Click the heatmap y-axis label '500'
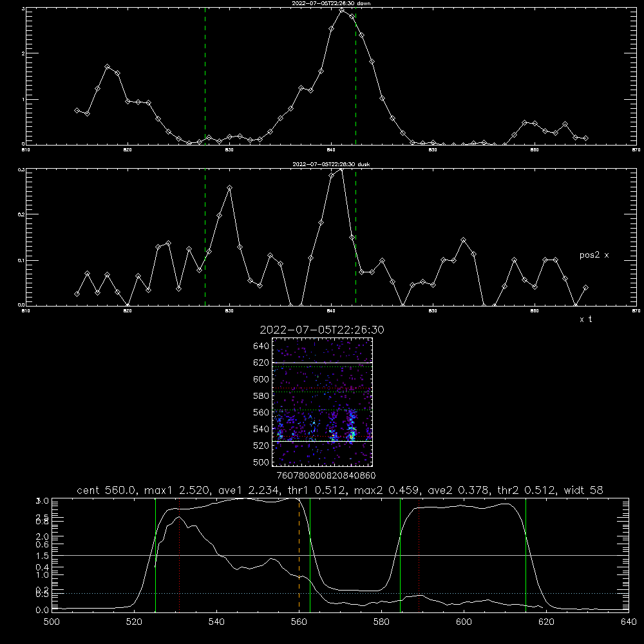644x644 pixels. point(261,462)
